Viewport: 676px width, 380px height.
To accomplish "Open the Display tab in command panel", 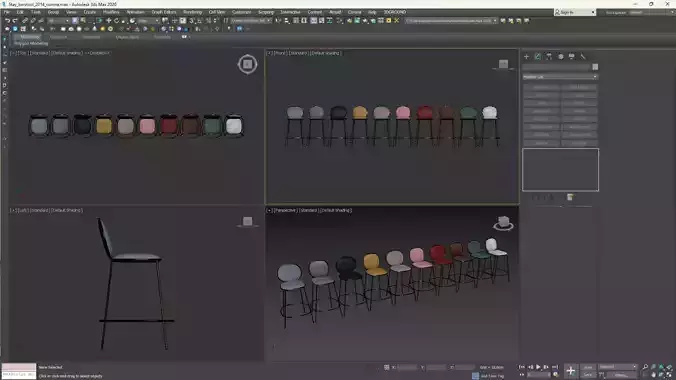I will point(572,57).
